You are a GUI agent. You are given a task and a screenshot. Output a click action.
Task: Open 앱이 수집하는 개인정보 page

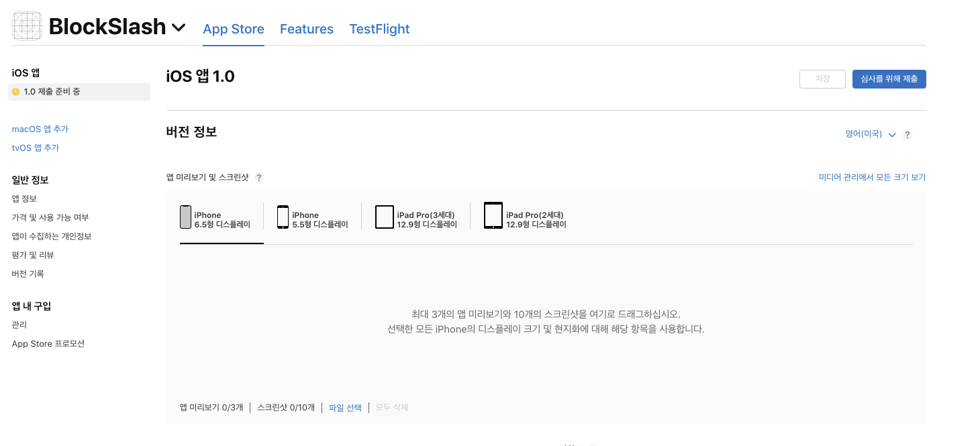click(x=52, y=236)
